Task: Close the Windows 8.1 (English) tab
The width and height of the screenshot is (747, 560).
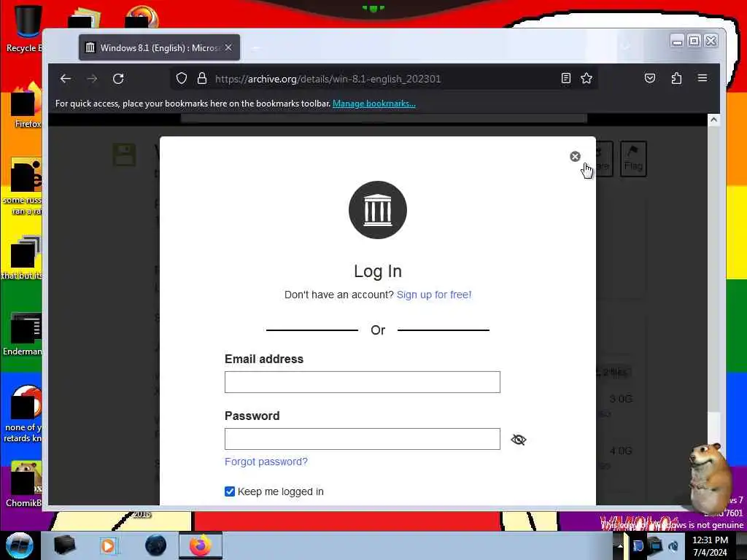Action: [228, 47]
